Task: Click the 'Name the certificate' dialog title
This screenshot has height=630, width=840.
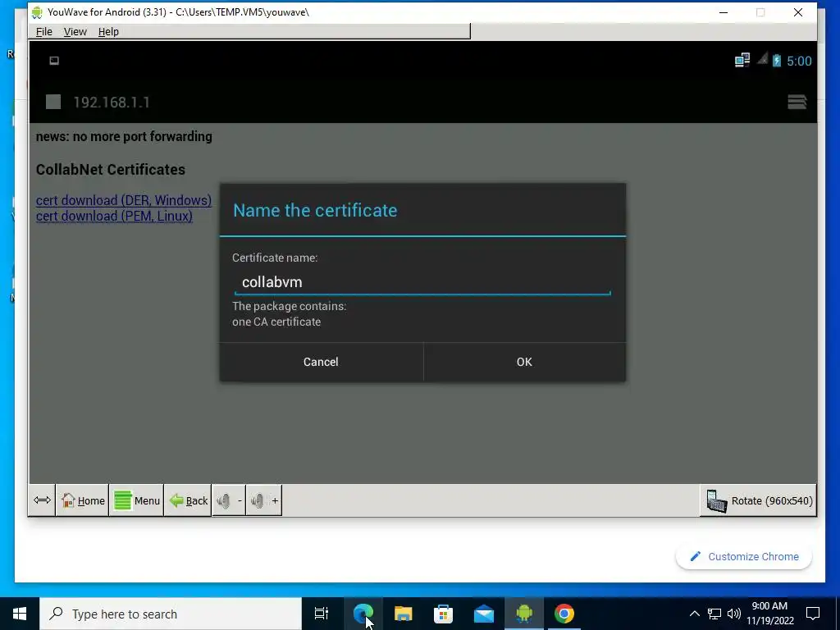Action: [315, 210]
